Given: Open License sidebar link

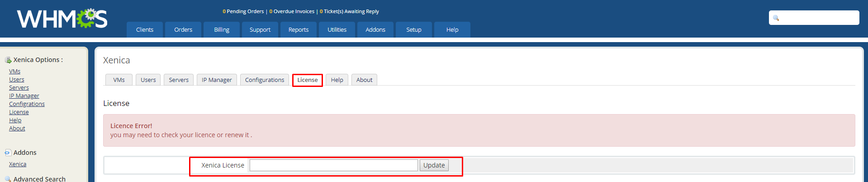Looking at the screenshot, I should [19, 112].
